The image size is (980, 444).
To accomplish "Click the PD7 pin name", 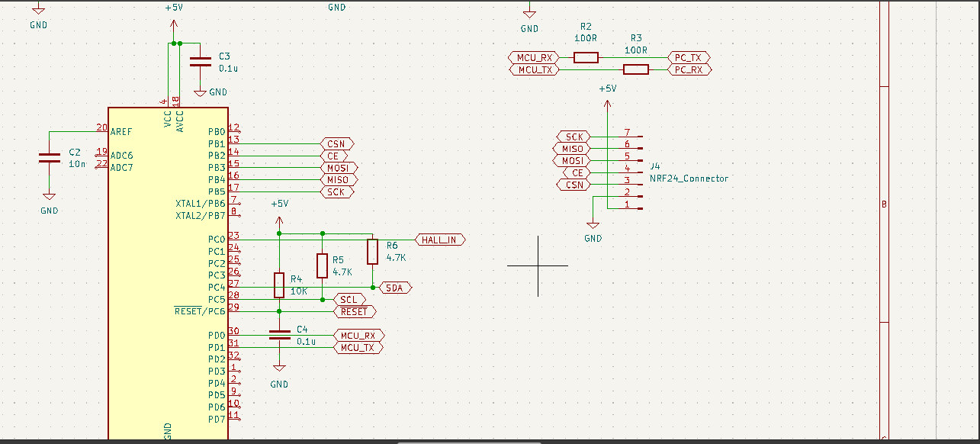I will click(x=217, y=419).
